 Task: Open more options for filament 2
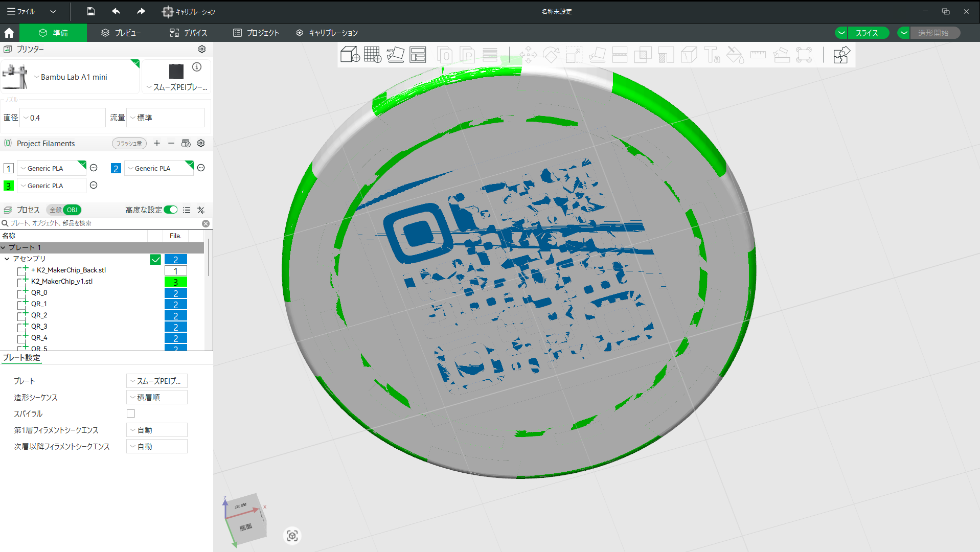[x=201, y=168]
